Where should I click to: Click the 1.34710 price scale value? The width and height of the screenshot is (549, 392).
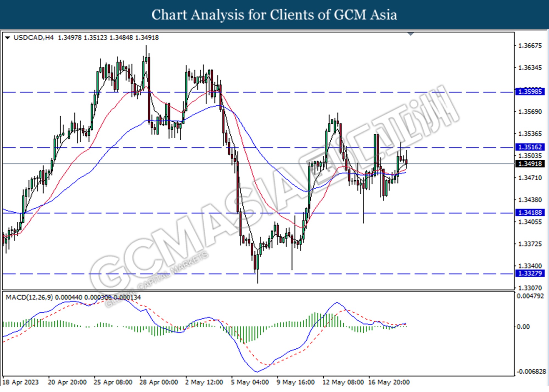click(x=530, y=178)
